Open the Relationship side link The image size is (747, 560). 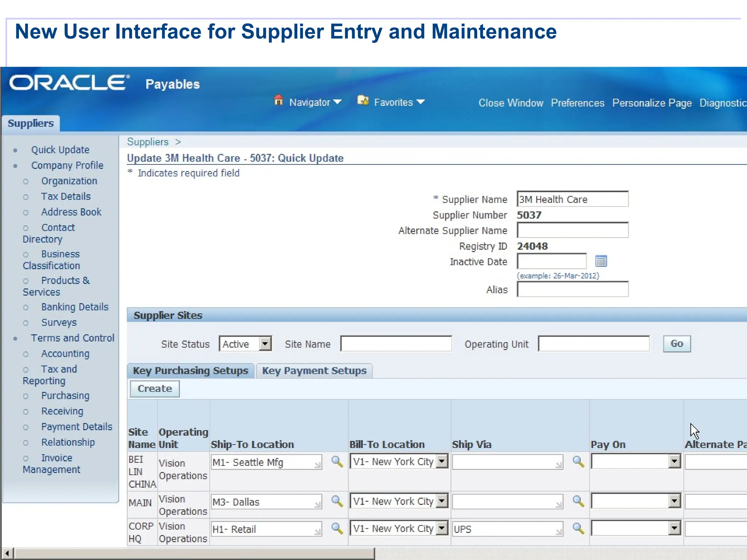click(x=68, y=442)
